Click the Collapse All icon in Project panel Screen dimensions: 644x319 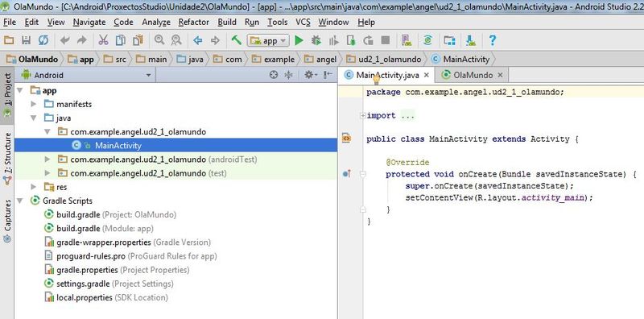(x=289, y=75)
